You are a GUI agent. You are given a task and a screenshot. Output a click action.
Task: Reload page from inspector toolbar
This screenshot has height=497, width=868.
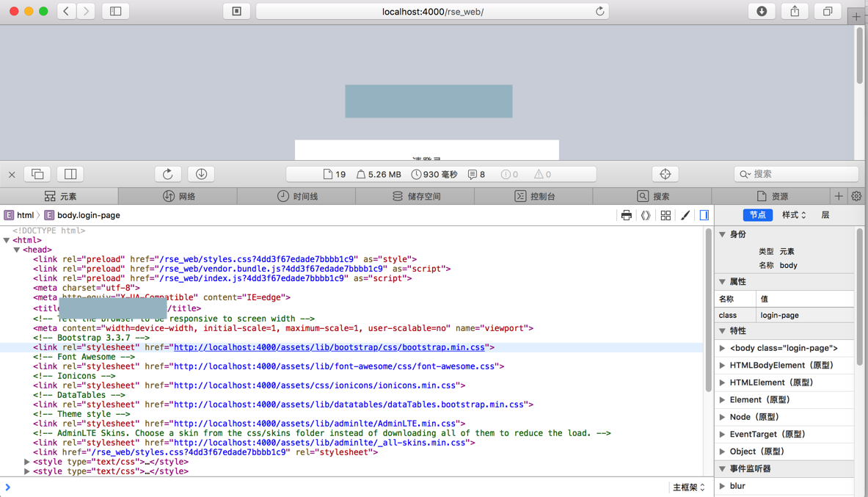[168, 174]
